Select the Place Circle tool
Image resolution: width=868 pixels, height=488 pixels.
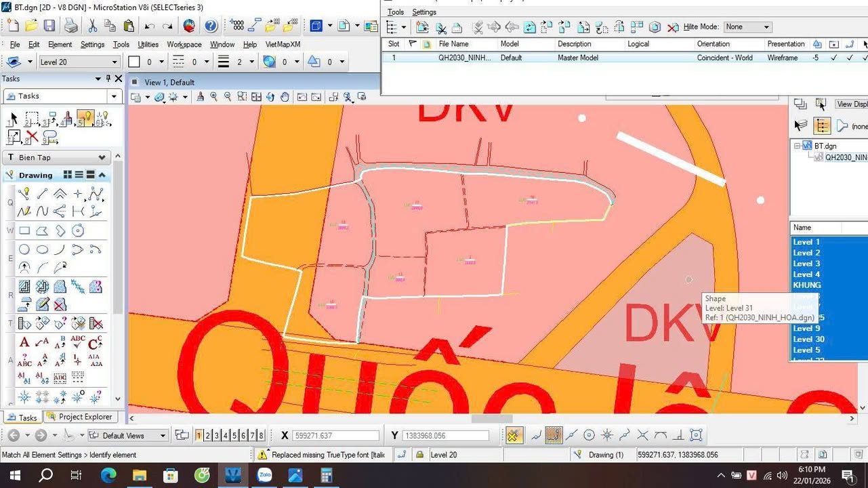coord(24,249)
